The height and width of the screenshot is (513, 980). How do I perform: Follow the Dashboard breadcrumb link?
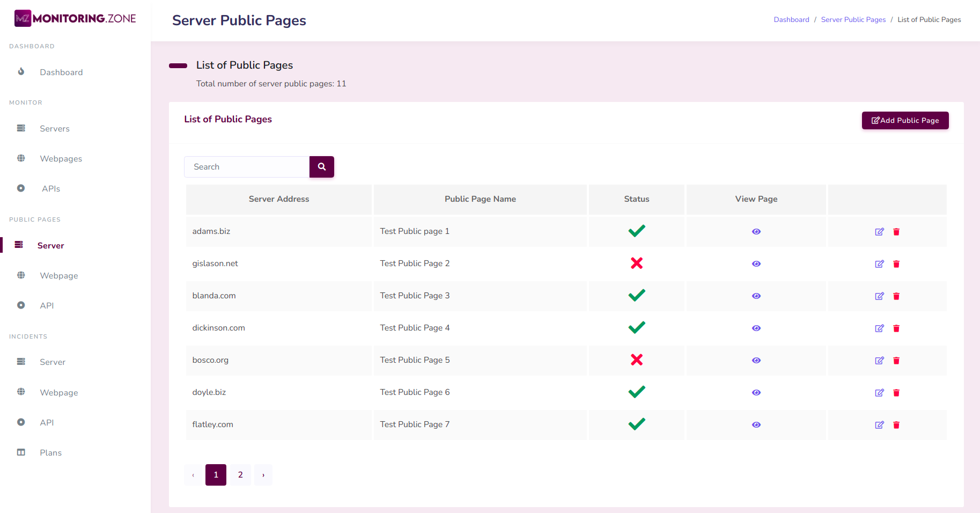pos(791,20)
